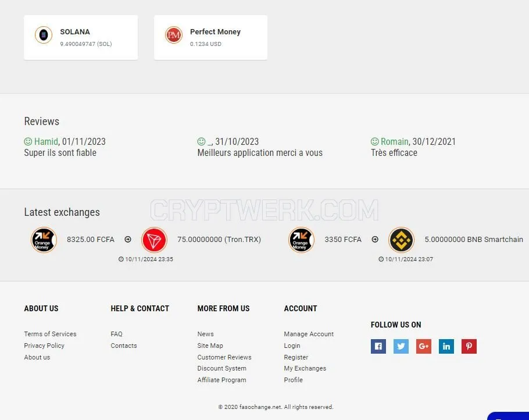
Task: Click '9.490049747 (SOL)' reserve amount
Action: [x=85, y=44]
